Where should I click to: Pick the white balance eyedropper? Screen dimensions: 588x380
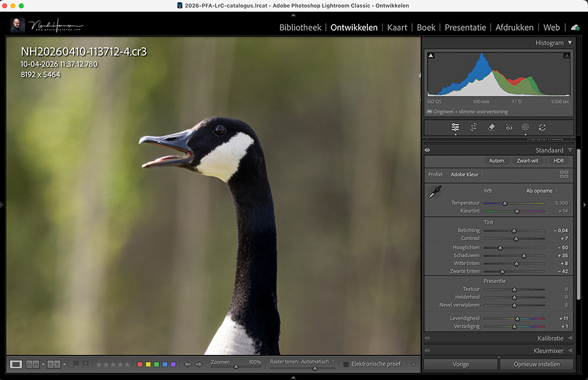point(435,192)
